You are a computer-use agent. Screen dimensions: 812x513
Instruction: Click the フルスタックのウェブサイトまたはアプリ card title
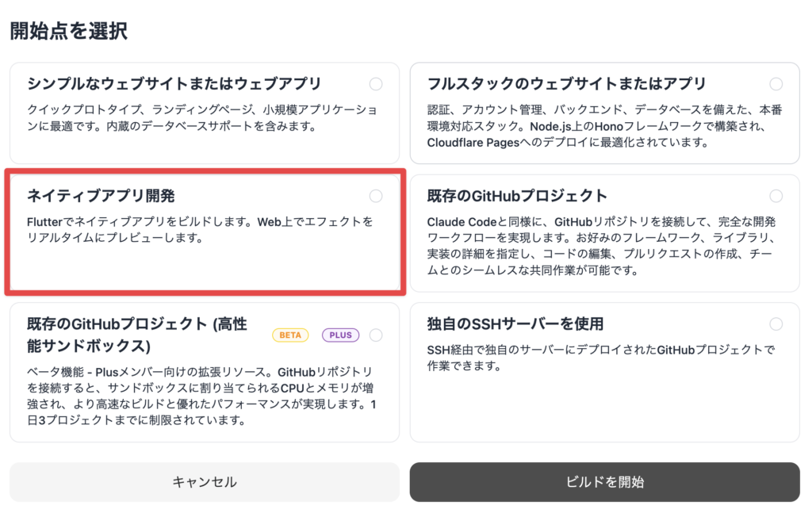click(566, 84)
